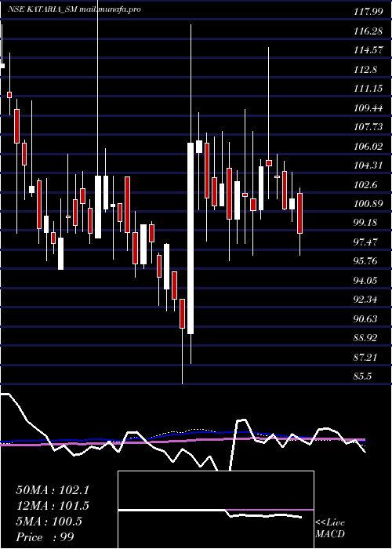Viewport: 392px width, 549px height.
Task: Click the '<<Live MACD' label
Action: (x=330, y=529)
